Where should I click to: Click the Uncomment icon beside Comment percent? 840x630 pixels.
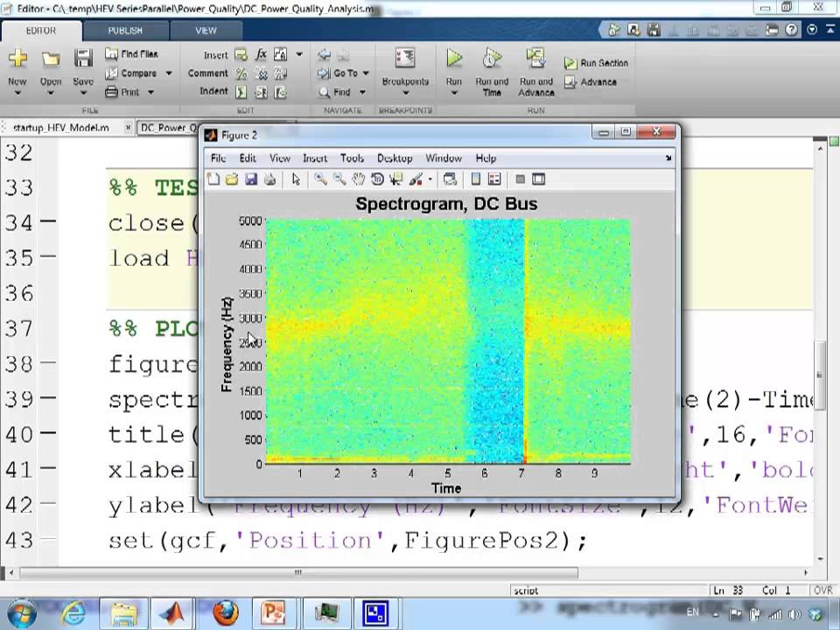click(261, 73)
